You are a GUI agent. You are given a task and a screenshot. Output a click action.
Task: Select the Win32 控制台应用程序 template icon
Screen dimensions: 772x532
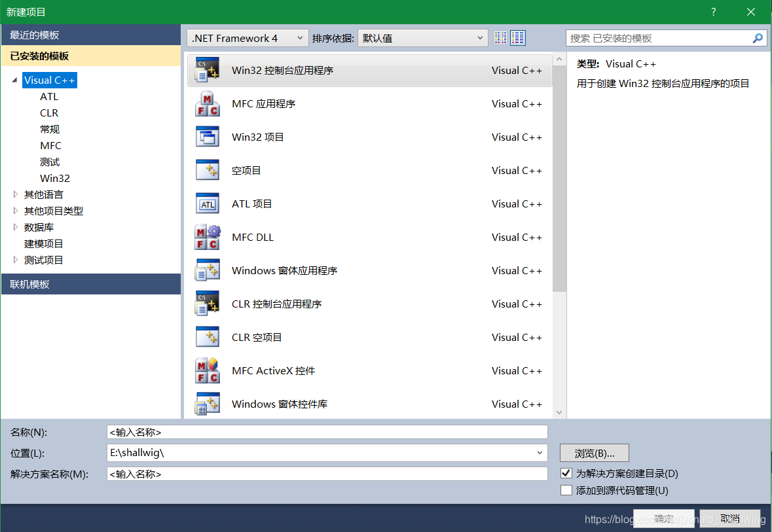(x=208, y=71)
